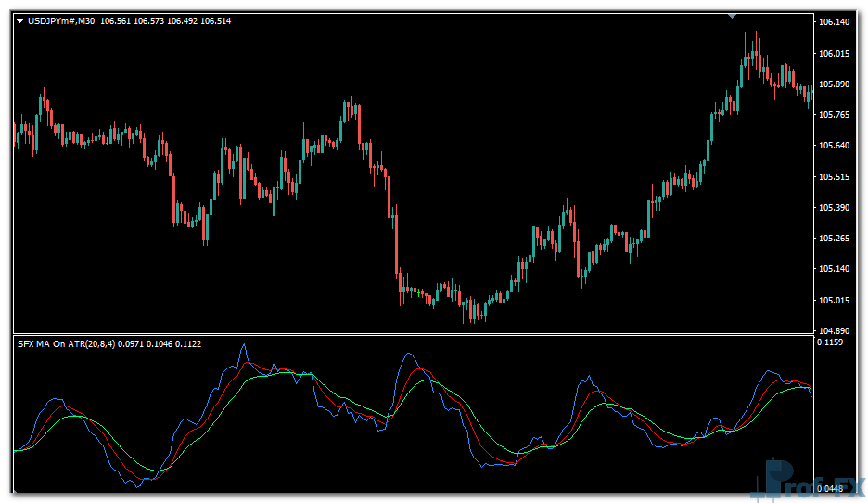Click the OHLC values 106.561 106.573 text

[134, 20]
